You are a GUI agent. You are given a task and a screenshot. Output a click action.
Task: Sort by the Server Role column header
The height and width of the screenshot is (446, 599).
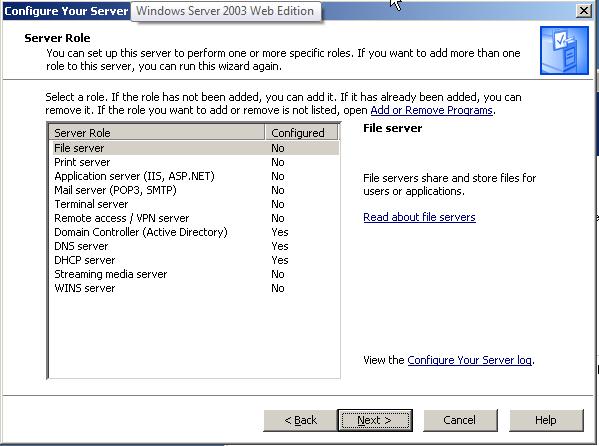[157, 133]
